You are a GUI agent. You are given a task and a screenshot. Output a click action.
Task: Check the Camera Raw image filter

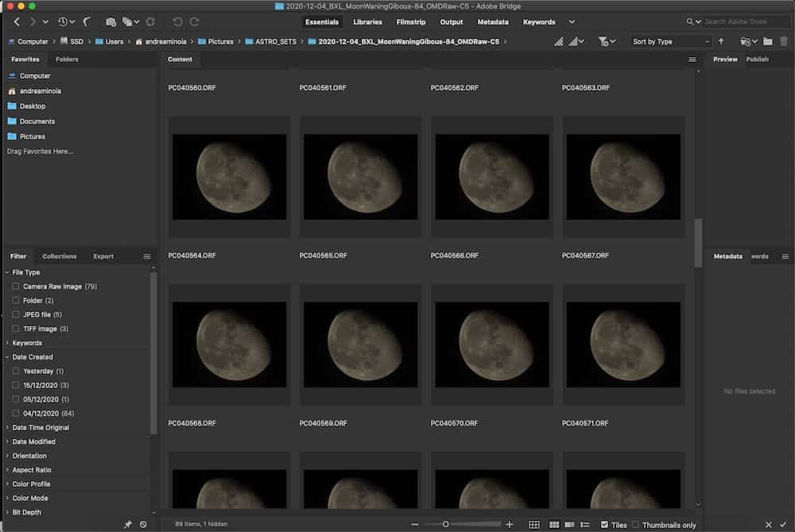click(x=16, y=286)
